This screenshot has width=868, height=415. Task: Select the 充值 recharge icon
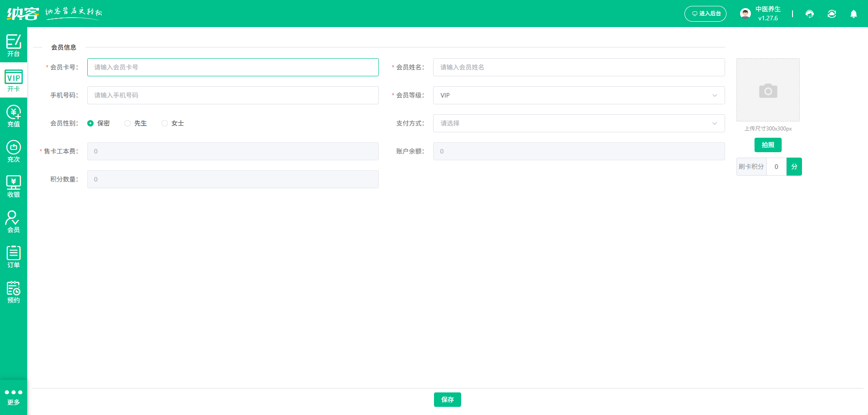pos(14,116)
